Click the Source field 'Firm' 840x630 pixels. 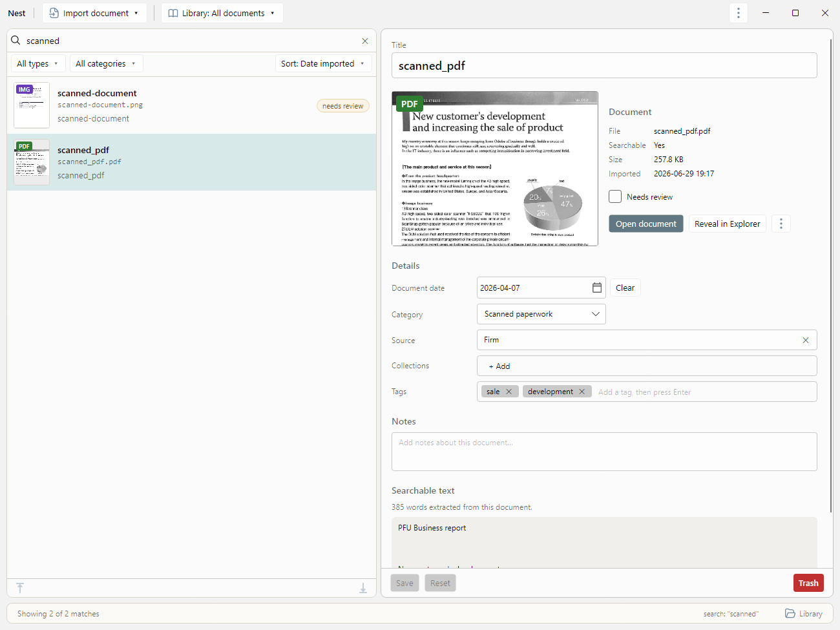tap(647, 340)
